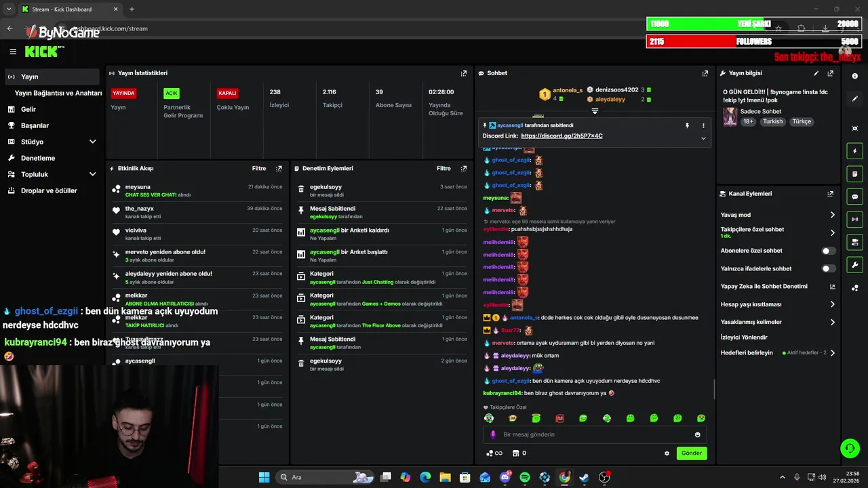868x488 pixels.
Task: Collapse the pinned message chevron
Action: tap(703, 138)
